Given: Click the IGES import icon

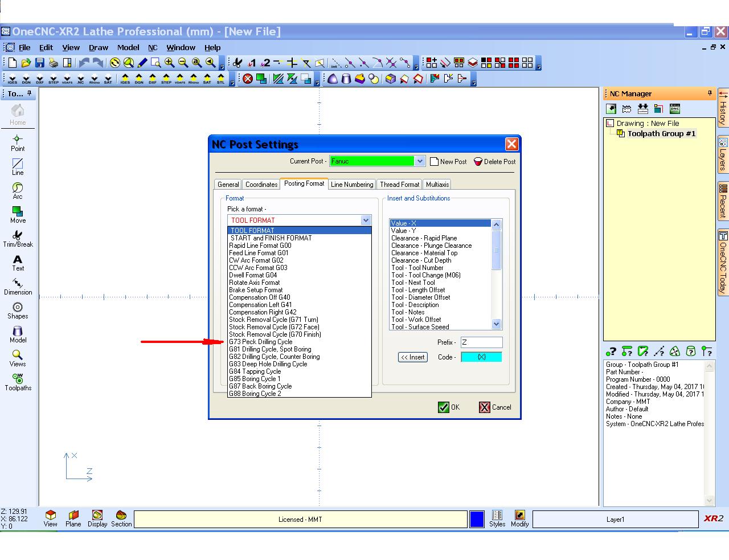Looking at the screenshot, I should pos(13,79).
